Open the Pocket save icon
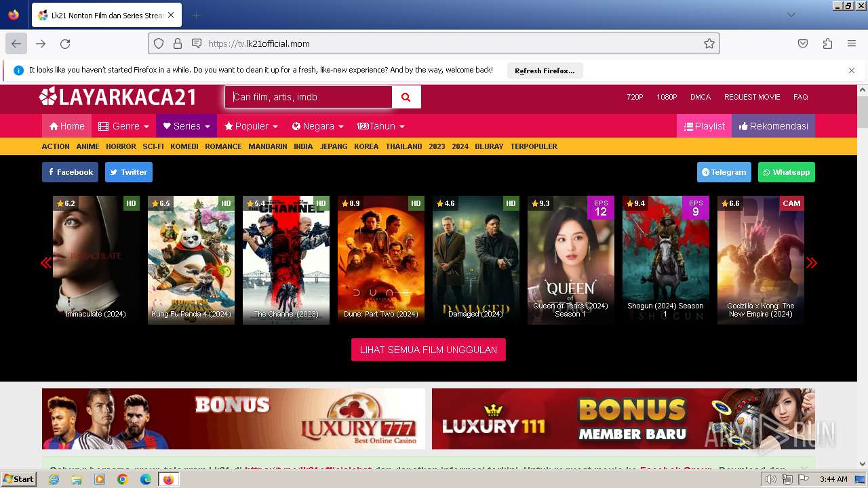Viewport: 868px width, 488px height. (803, 43)
